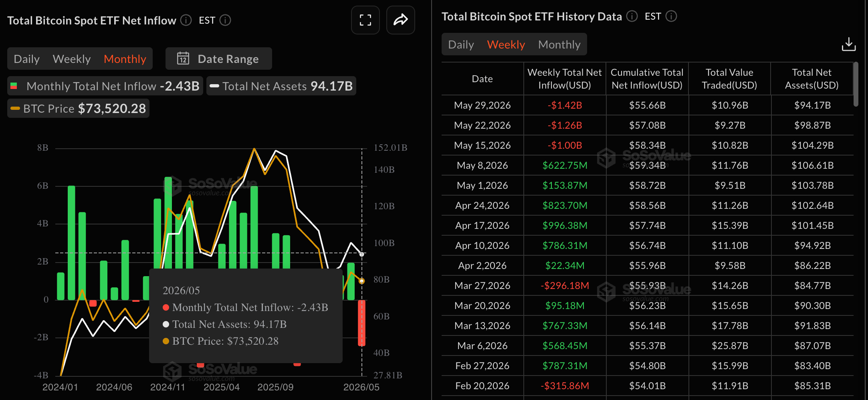Click the share arrow icon
Image resolution: width=868 pixels, height=400 pixels.
[x=400, y=20]
